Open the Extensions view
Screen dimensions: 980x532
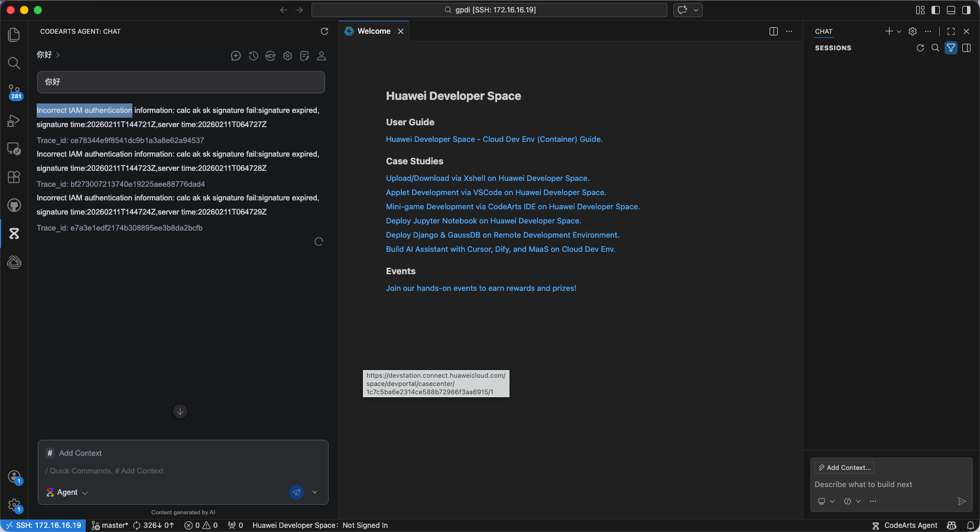pyautogui.click(x=14, y=177)
